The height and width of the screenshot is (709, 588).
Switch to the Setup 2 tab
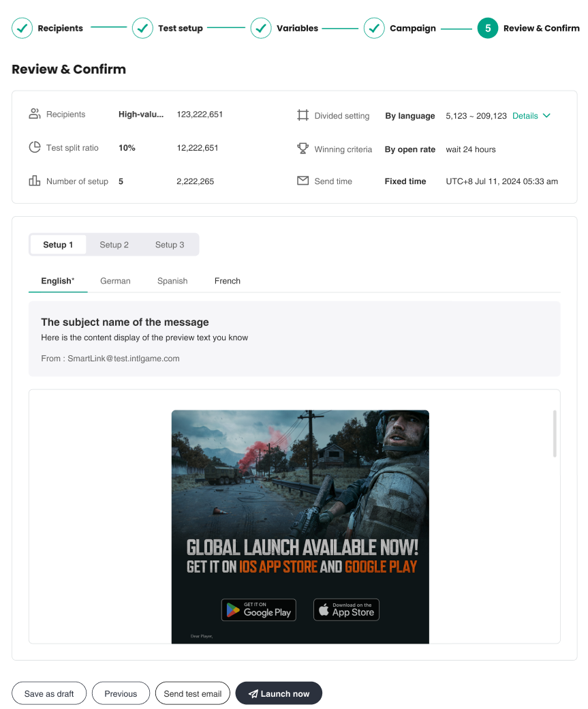114,245
